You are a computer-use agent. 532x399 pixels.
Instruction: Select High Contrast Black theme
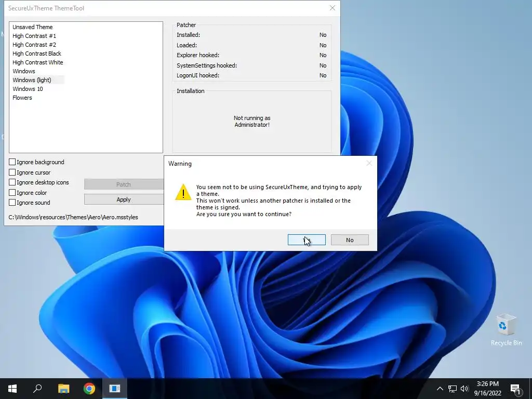37,54
